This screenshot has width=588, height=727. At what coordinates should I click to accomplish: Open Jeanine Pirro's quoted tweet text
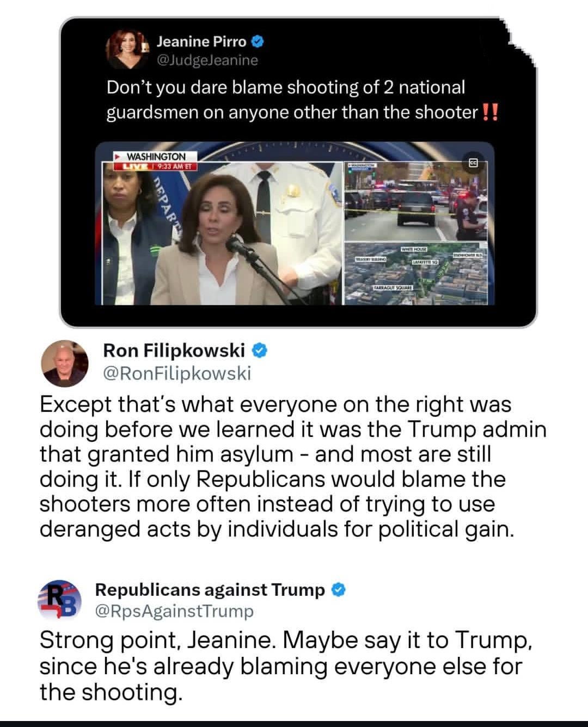tap(301, 100)
